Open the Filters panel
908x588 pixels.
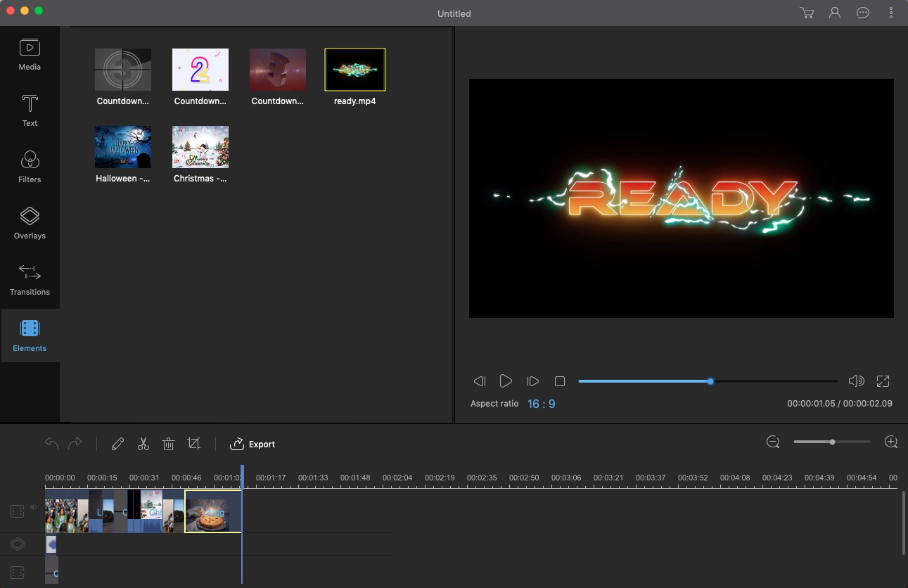click(x=30, y=167)
